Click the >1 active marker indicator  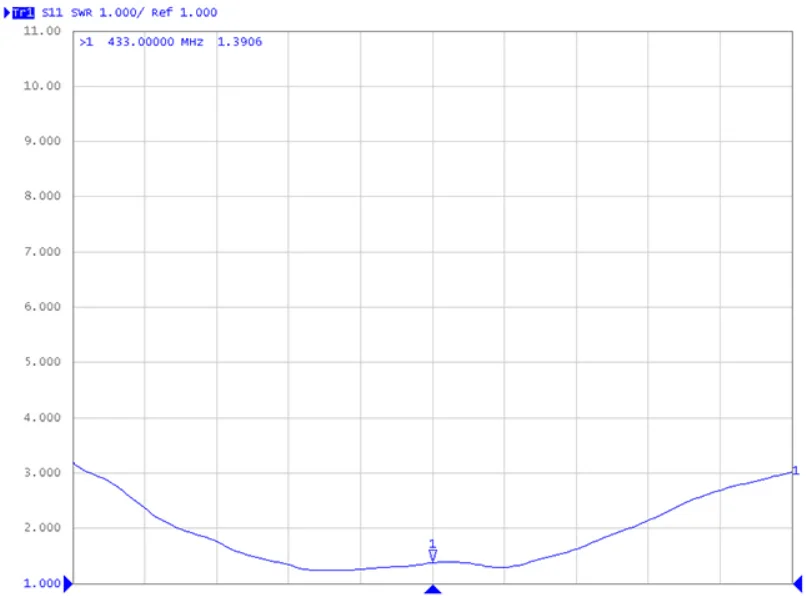click(86, 42)
